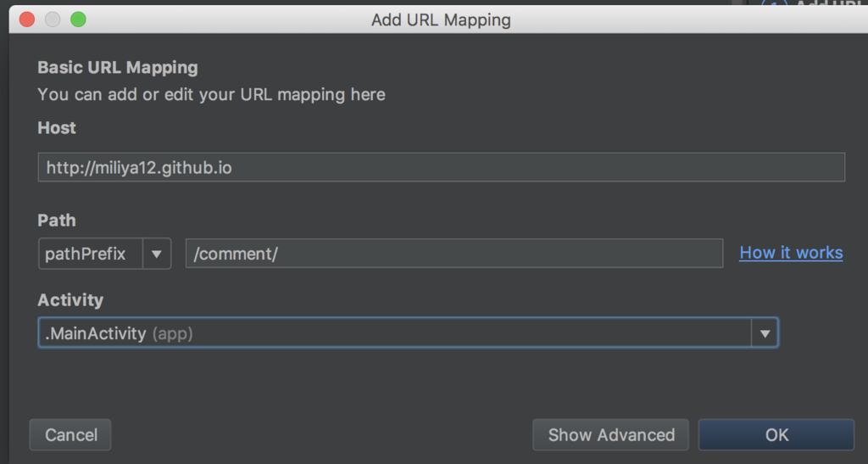The height and width of the screenshot is (464, 868).
Task: Confirm the mapping with OK
Action: (x=776, y=435)
